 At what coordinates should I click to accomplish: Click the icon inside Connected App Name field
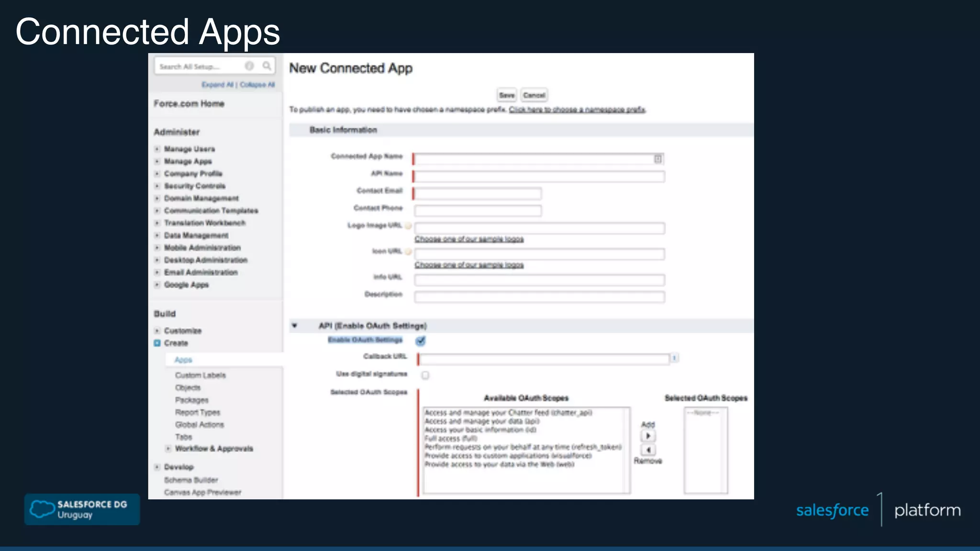coord(658,159)
